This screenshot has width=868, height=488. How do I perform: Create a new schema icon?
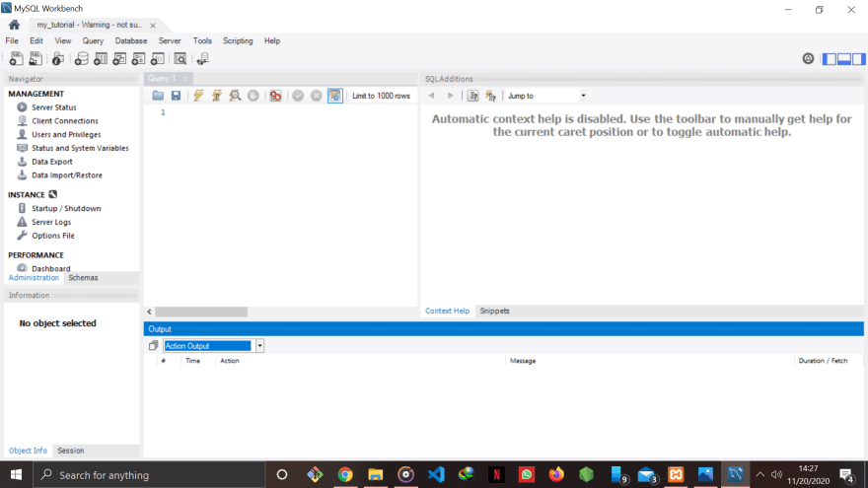81,58
